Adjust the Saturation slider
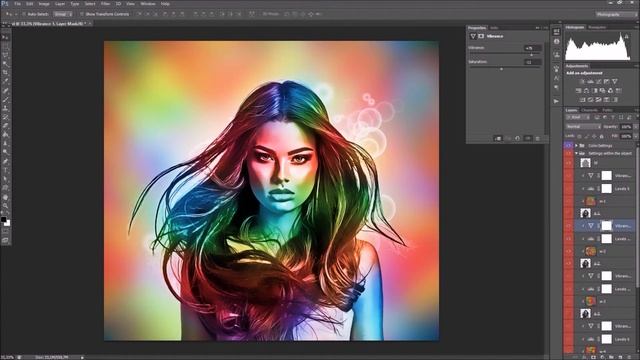The height and width of the screenshot is (360, 640). click(x=502, y=69)
